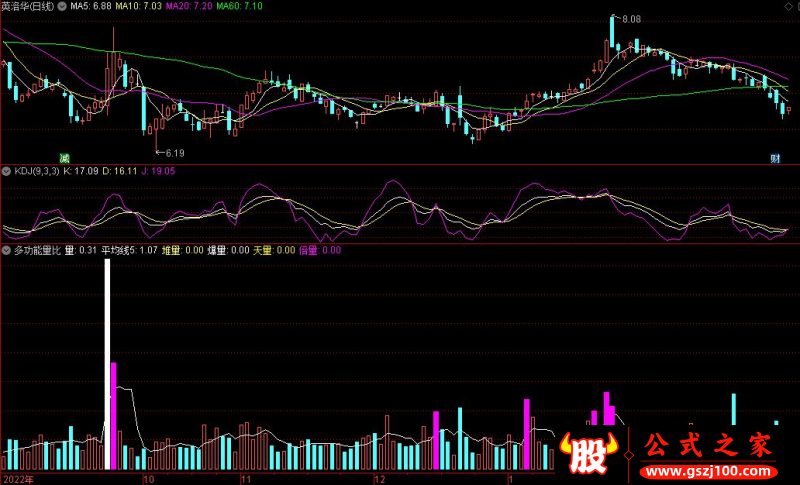Click the K: 17.09 value
The height and width of the screenshot is (485, 800).
click(81, 171)
